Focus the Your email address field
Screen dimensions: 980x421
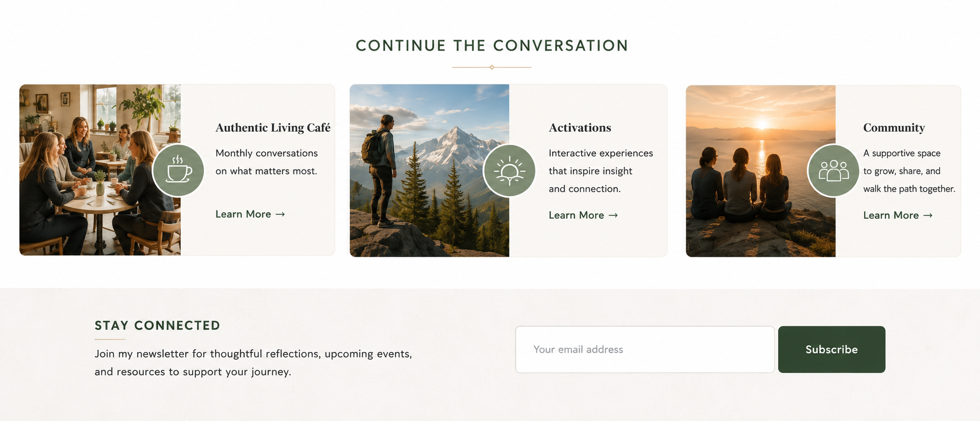coord(645,349)
